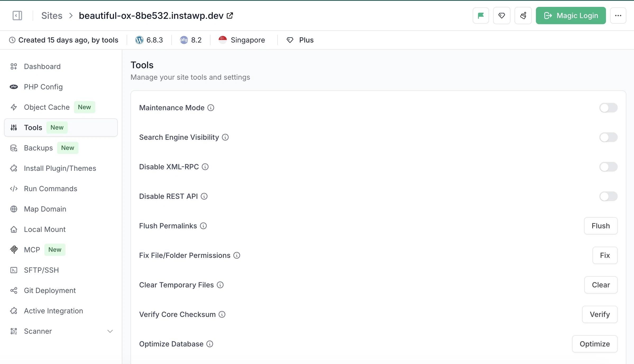Click the Magic Login button
The height and width of the screenshot is (364, 634).
click(571, 16)
